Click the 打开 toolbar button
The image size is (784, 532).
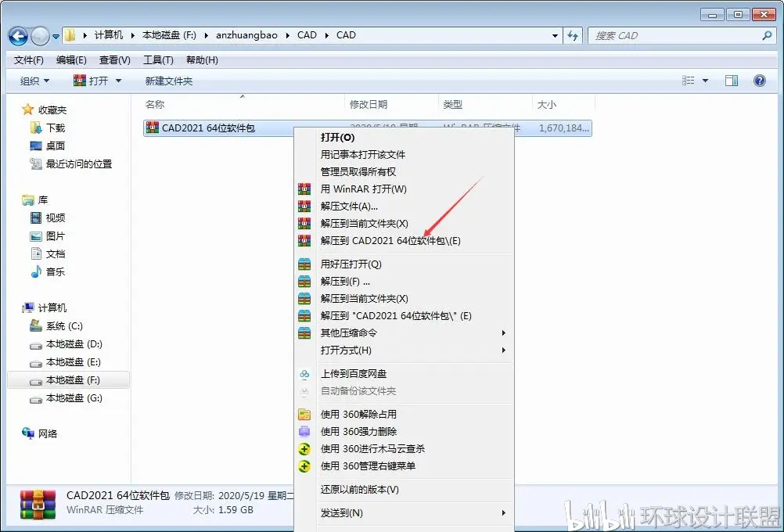(92, 81)
